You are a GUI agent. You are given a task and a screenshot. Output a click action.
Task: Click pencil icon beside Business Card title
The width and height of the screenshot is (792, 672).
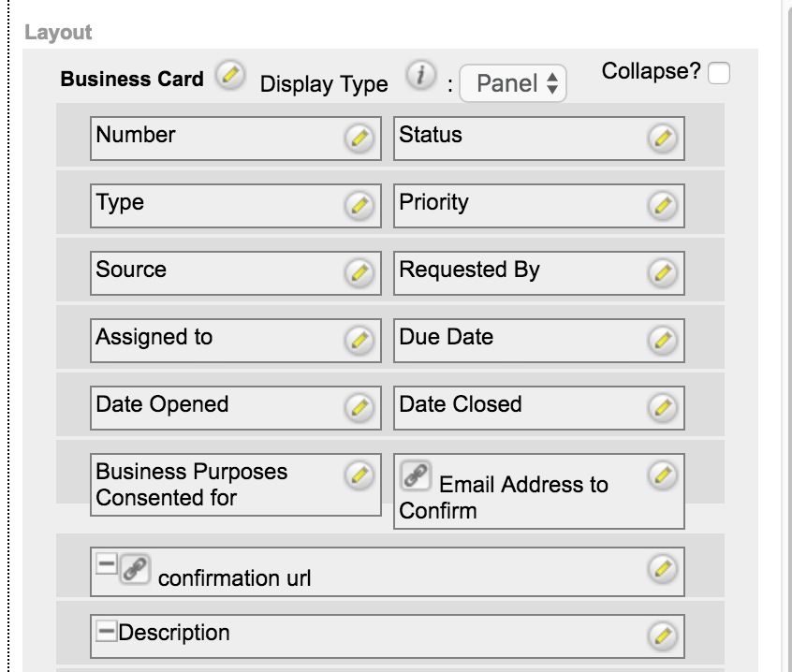[x=228, y=74]
